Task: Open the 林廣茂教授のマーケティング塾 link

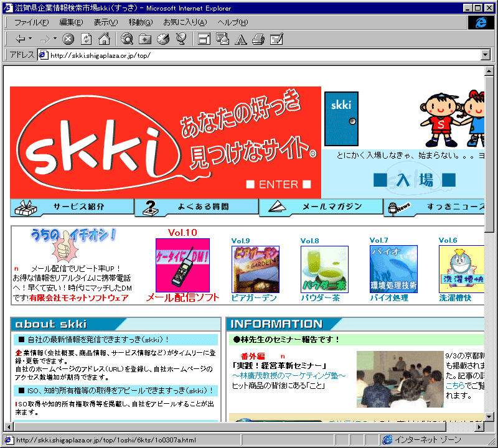Action: click(x=289, y=376)
